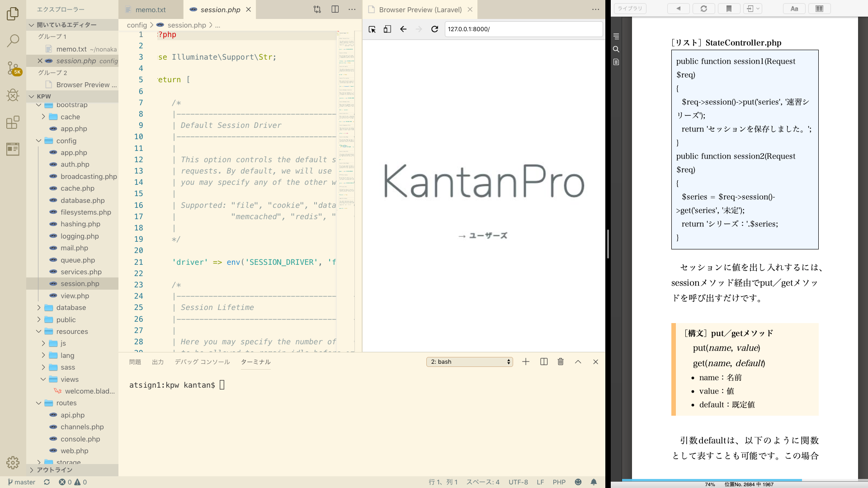Select the ターミナル panel tab
This screenshot has height=488, width=868.
[255, 361]
